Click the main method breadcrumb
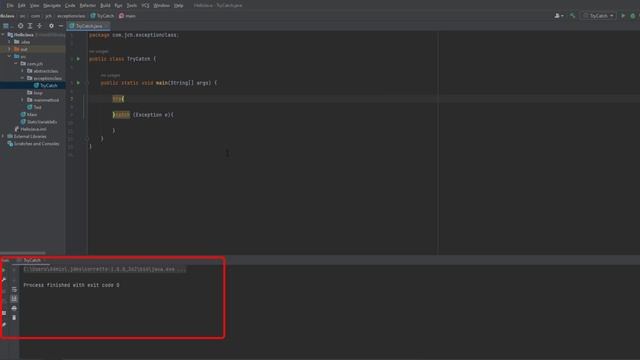This screenshot has height=360, width=640. pyautogui.click(x=127, y=16)
